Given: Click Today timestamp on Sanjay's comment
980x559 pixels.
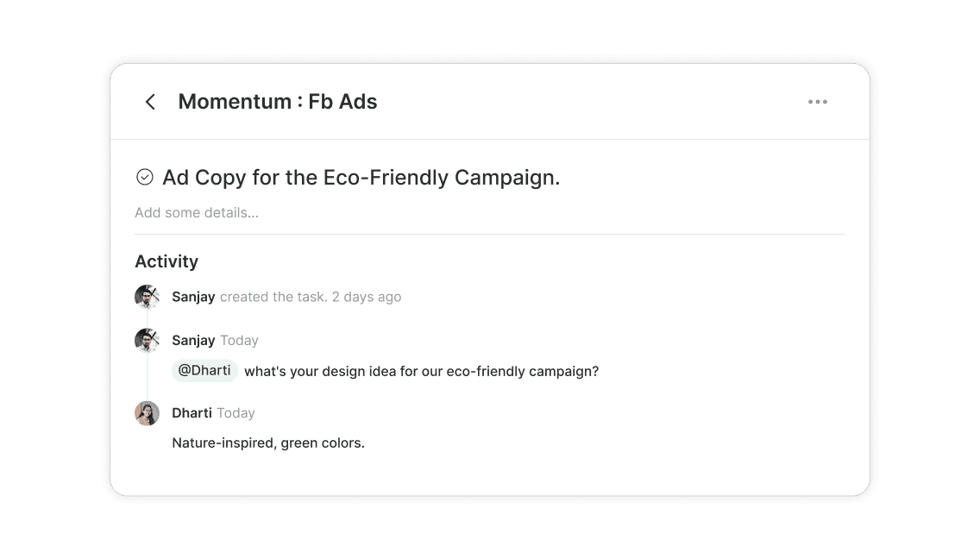Looking at the screenshot, I should click(239, 341).
